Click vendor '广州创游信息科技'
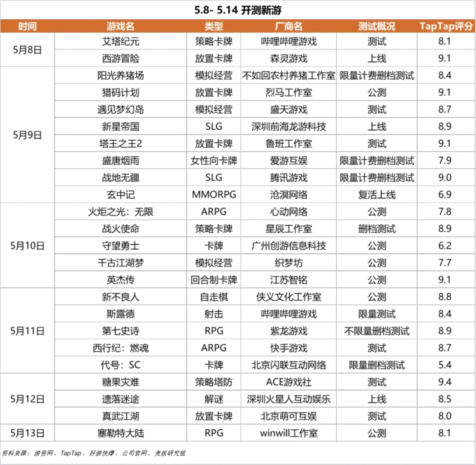The width and height of the screenshot is (476, 465). click(x=289, y=246)
